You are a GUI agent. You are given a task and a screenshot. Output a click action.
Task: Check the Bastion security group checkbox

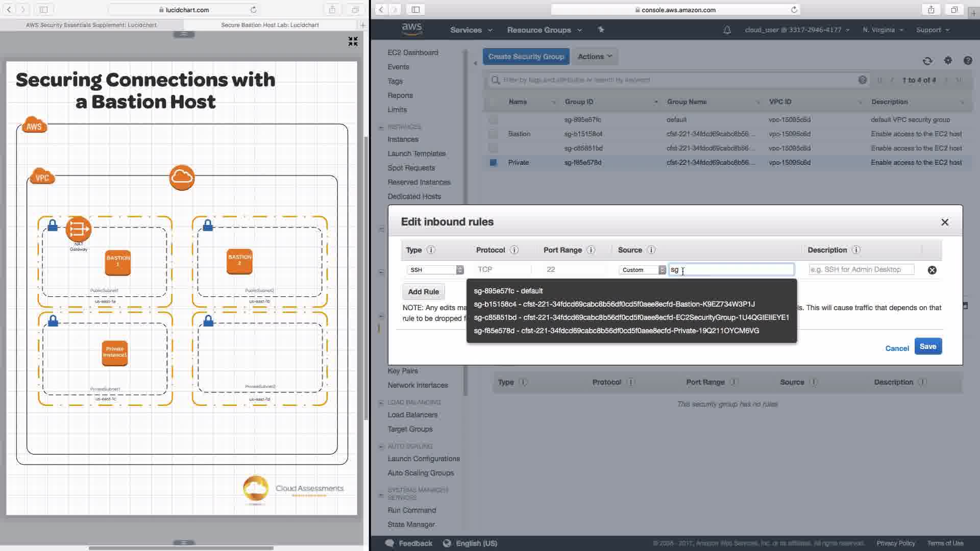[x=493, y=134]
